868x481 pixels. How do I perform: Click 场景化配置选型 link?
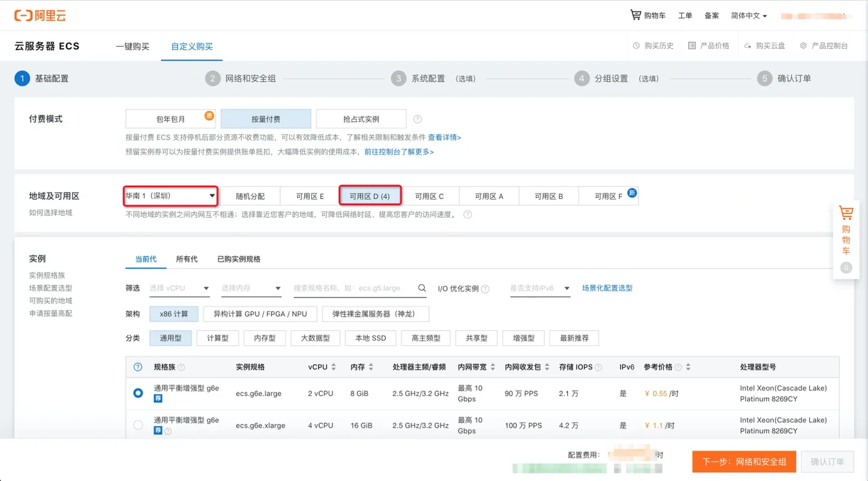(607, 288)
